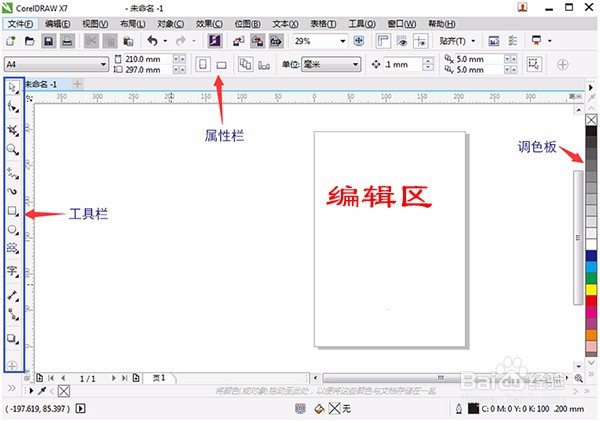Screen dimensions: 600x421
Task: Open the 位图(B) menu
Action: point(247,24)
